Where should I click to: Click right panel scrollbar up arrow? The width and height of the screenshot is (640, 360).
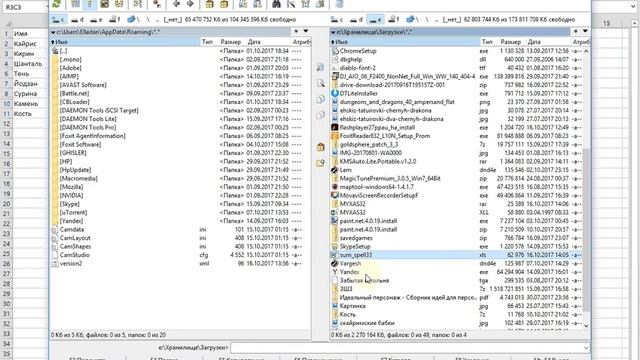tap(586, 51)
